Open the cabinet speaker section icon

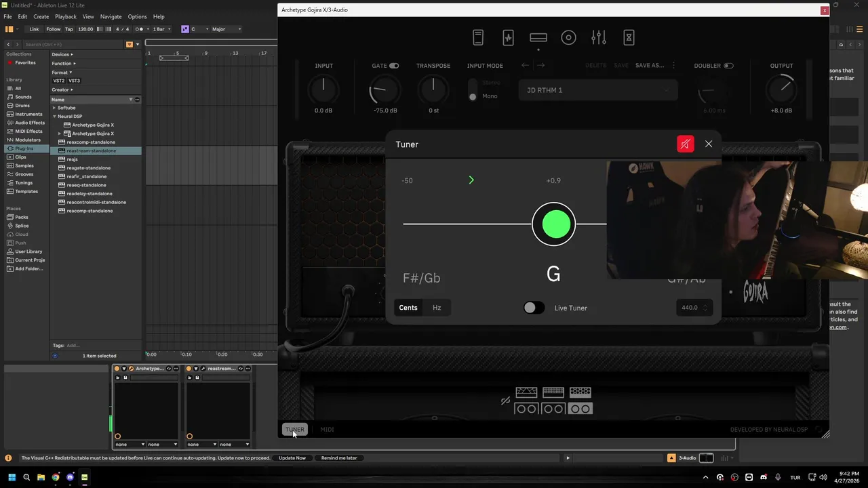568,38
